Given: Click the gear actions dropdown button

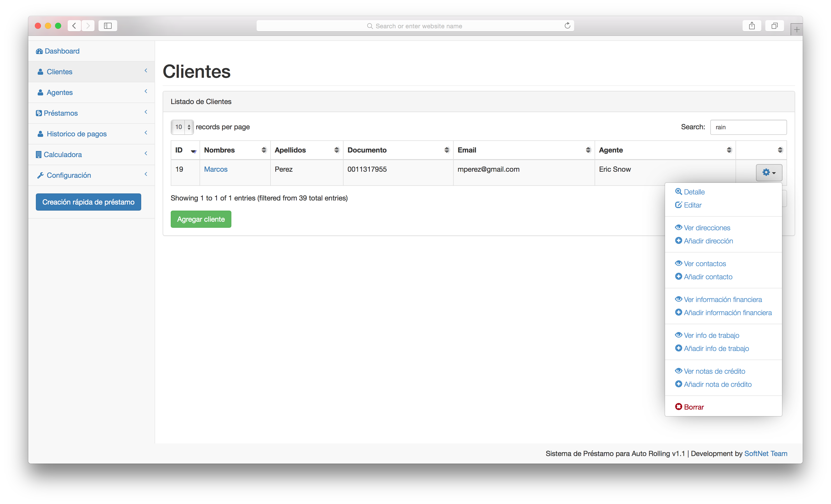Looking at the screenshot, I should (x=769, y=173).
